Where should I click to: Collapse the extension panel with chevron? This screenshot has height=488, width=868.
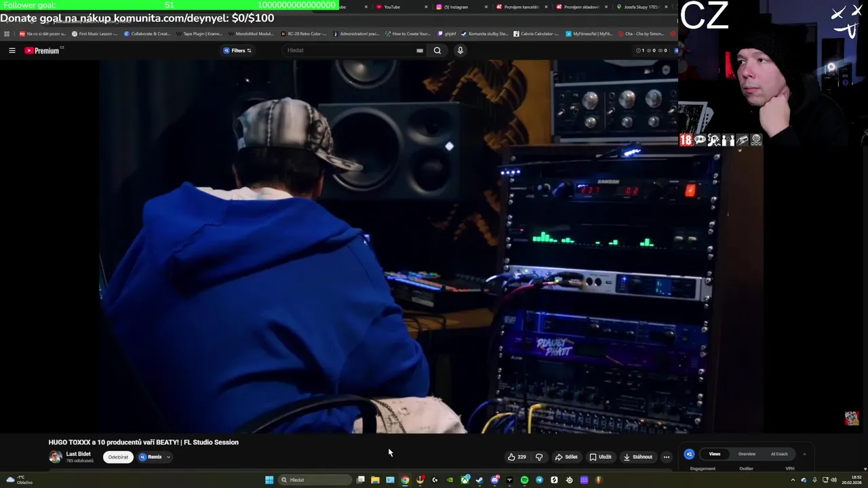coord(804,454)
